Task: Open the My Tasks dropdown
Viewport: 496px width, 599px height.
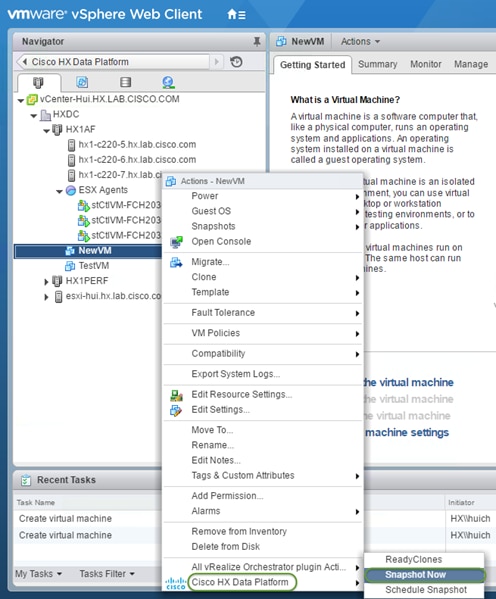Action: [38, 574]
